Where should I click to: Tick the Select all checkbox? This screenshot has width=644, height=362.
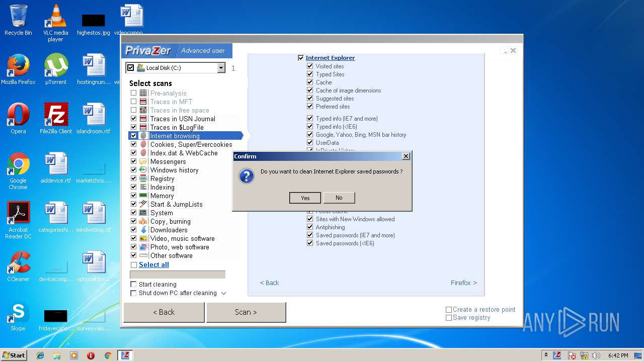point(133,264)
